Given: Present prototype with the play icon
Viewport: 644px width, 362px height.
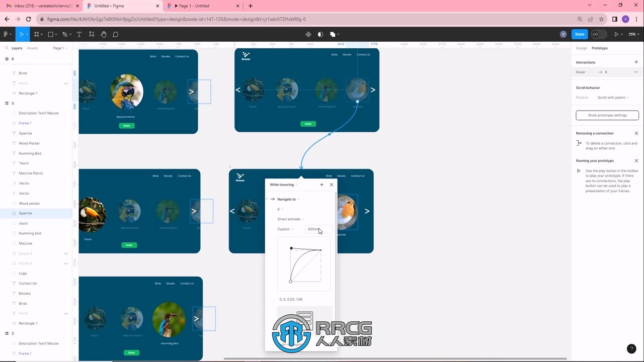Looking at the screenshot, I should (616, 34).
